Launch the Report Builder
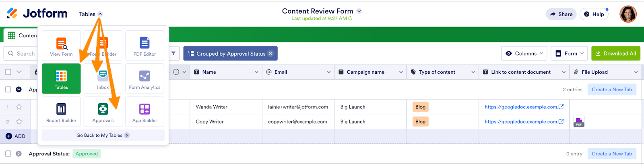Viewport: 644px width, 165px height. coord(61,112)
